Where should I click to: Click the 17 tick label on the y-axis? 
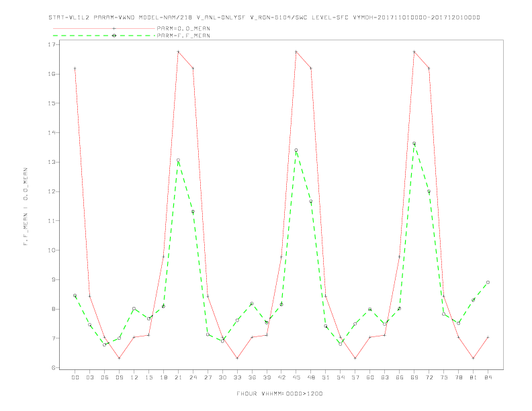[52, 44]
